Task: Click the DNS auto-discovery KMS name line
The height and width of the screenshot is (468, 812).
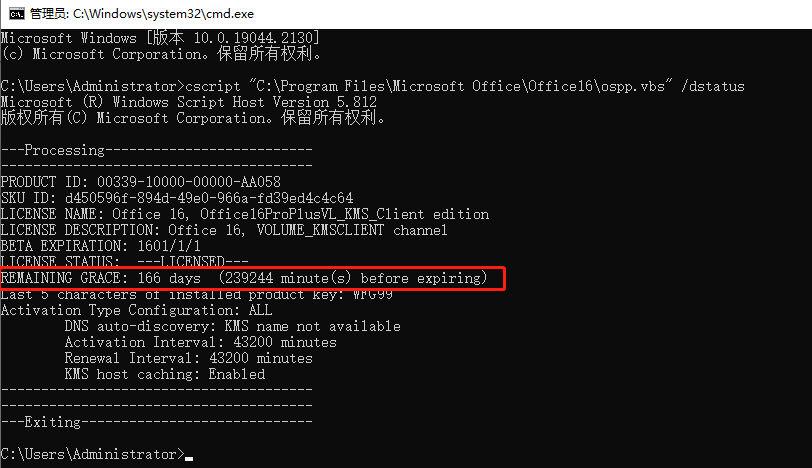Action: click(233, 327)
